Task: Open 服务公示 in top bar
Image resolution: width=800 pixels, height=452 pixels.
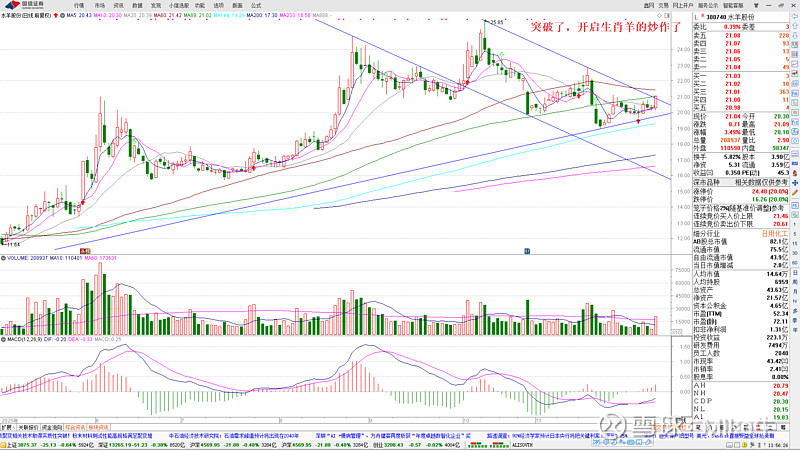Action: coord(708,5)
